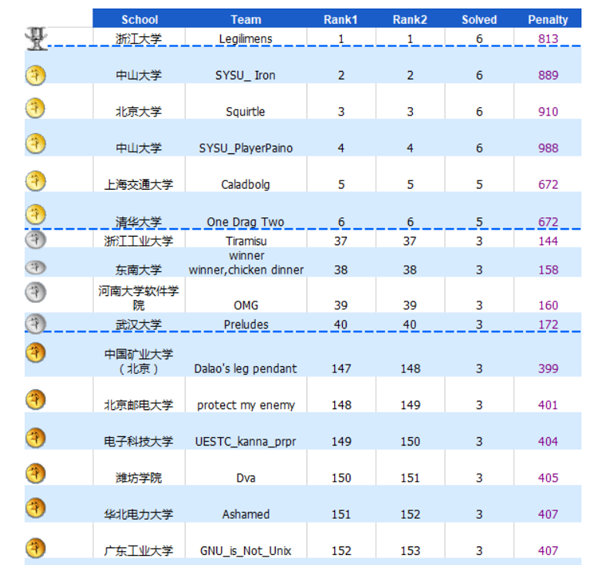600x565 pixels.
Task: Click the silver medal next to Tiramisu
Action: point(36,240)
